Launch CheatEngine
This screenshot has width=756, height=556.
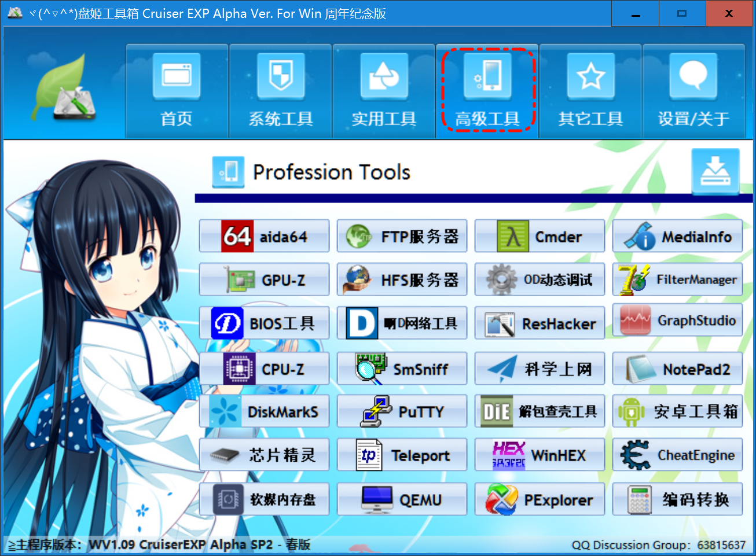coord(677,455)
